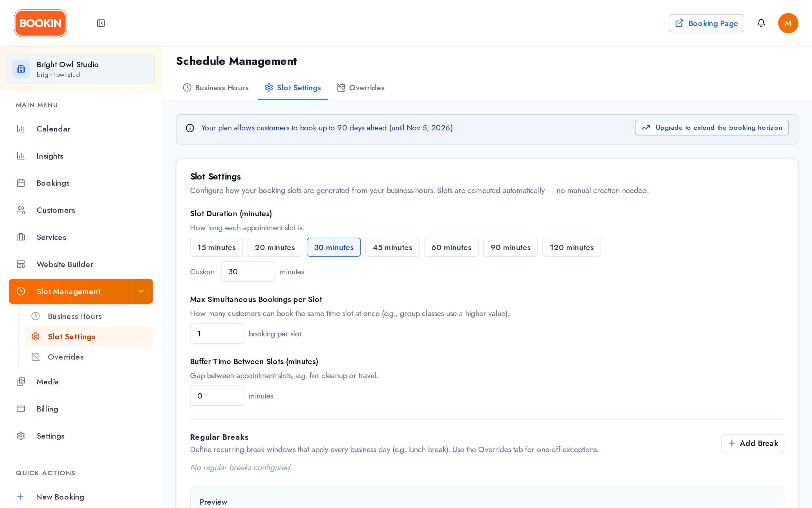Open Settings from main menu

pyautogui.click(x=81, y=436)
